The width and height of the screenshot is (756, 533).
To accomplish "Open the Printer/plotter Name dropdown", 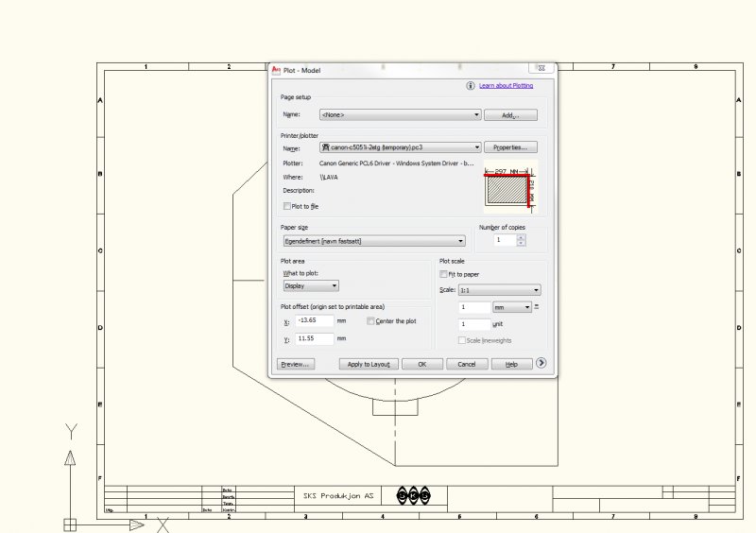I will [400, 147].
